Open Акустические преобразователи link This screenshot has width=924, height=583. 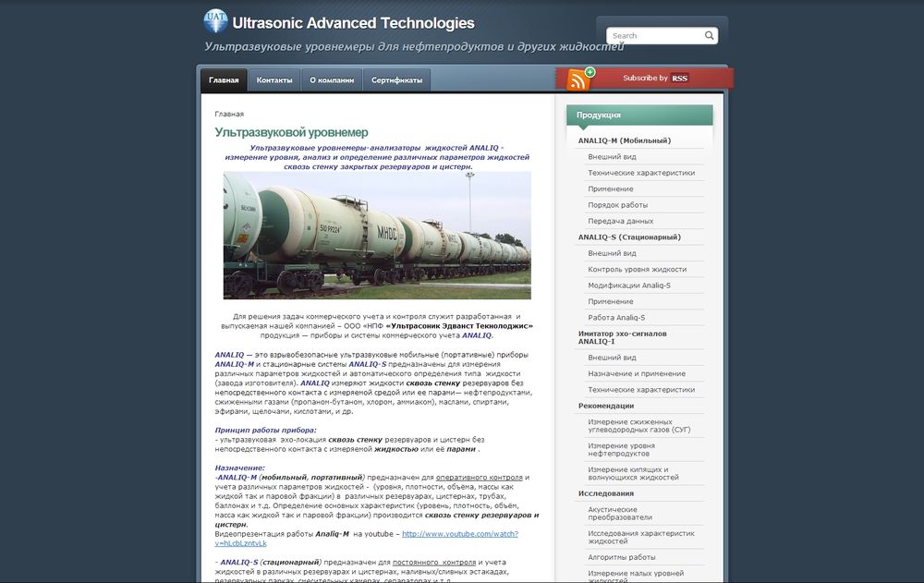pos(619,514)
